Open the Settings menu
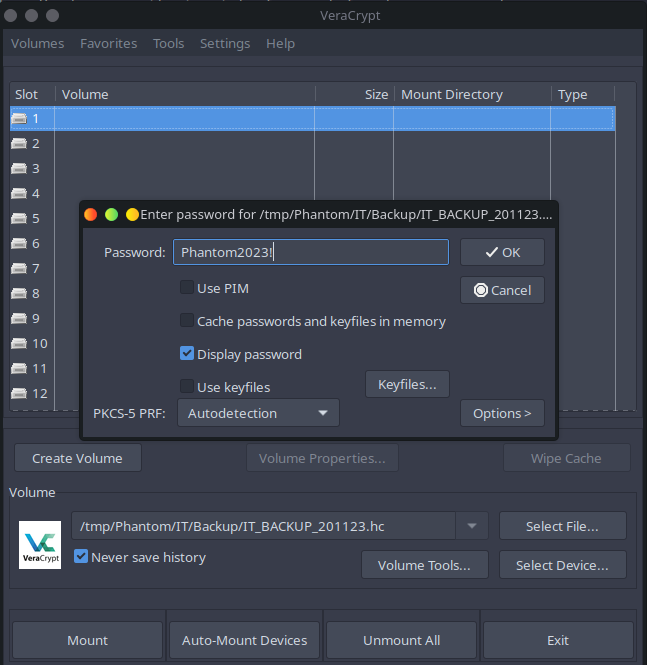This screenshot has width=647, height=665. 225,43
